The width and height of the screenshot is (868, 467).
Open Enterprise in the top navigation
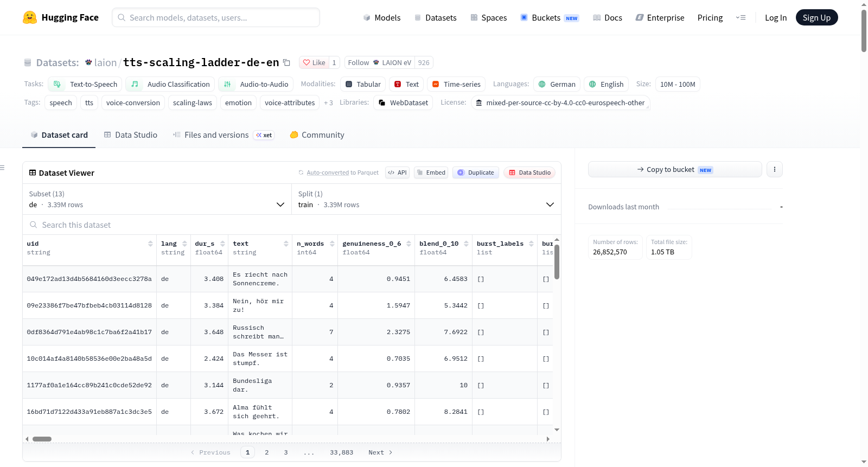point(660,17)
